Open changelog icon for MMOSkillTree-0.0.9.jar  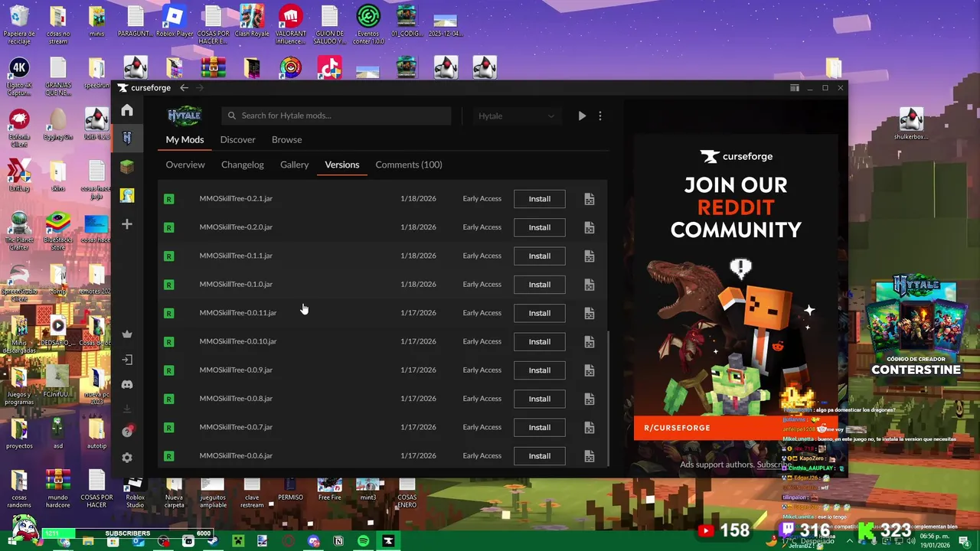[x=590, y=370]
